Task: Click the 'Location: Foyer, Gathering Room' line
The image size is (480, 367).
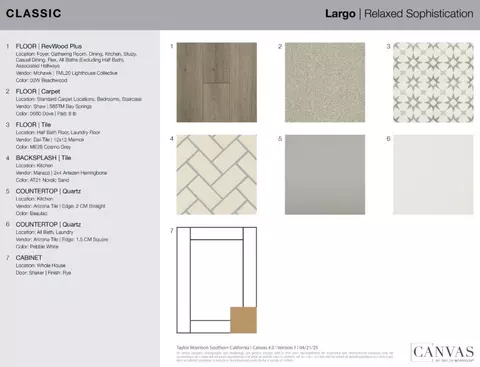Action: [x=76, y=54]
